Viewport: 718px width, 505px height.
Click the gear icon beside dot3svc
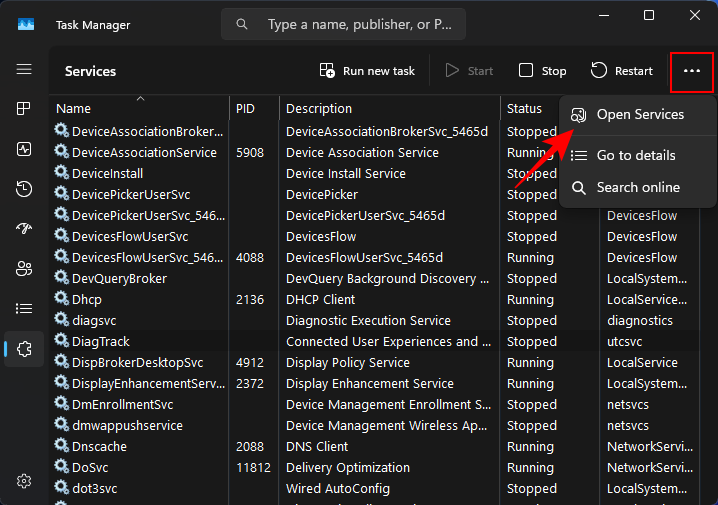(x=61, y=488)
